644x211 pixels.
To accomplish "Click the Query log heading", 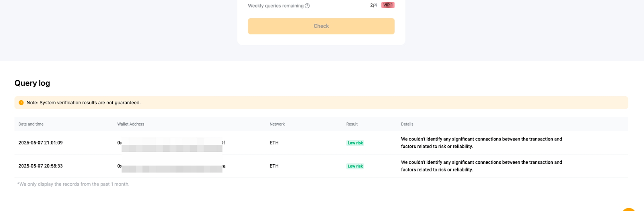I will (32, 83).
